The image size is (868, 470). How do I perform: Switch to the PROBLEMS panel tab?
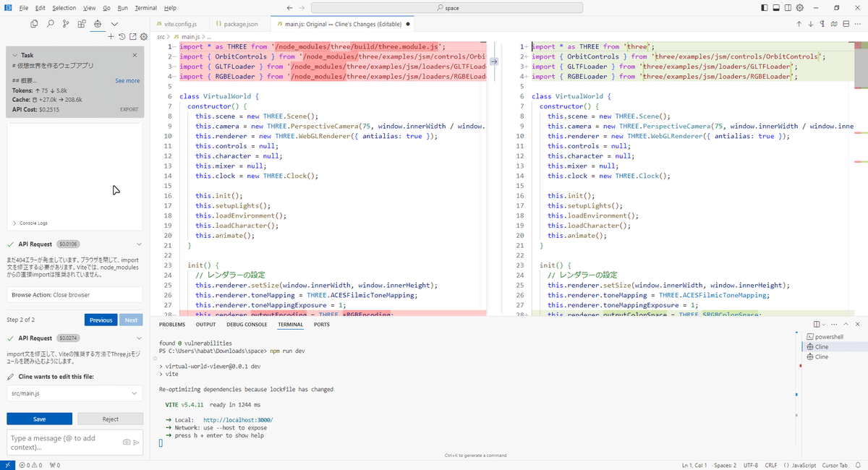(172, 325)
